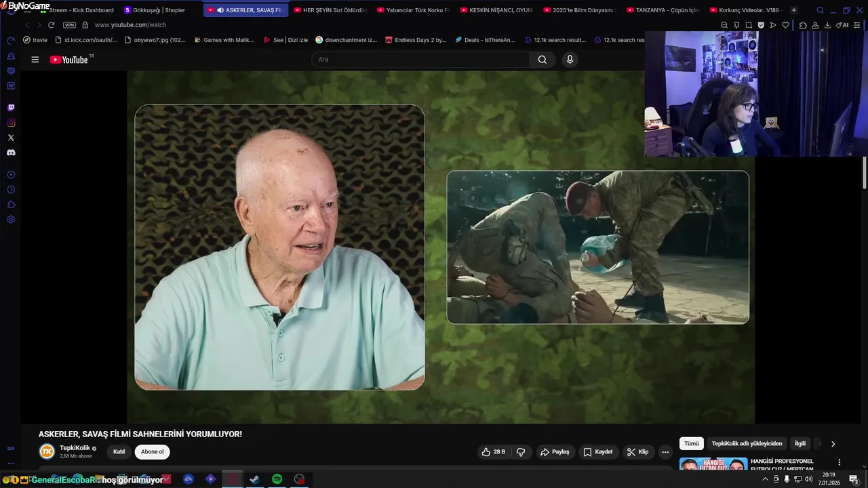Select the İlgili filter chip
Screen dimensions: 868x488
(x=800, y=443)
